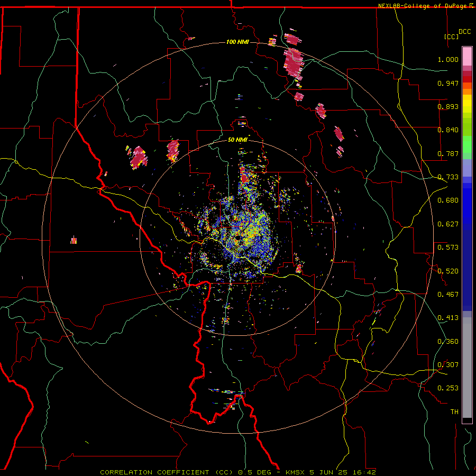The width and height of the screenshot is (476, 476).
Task: Click the DCC [CC] legend heading
Action: 457,34
